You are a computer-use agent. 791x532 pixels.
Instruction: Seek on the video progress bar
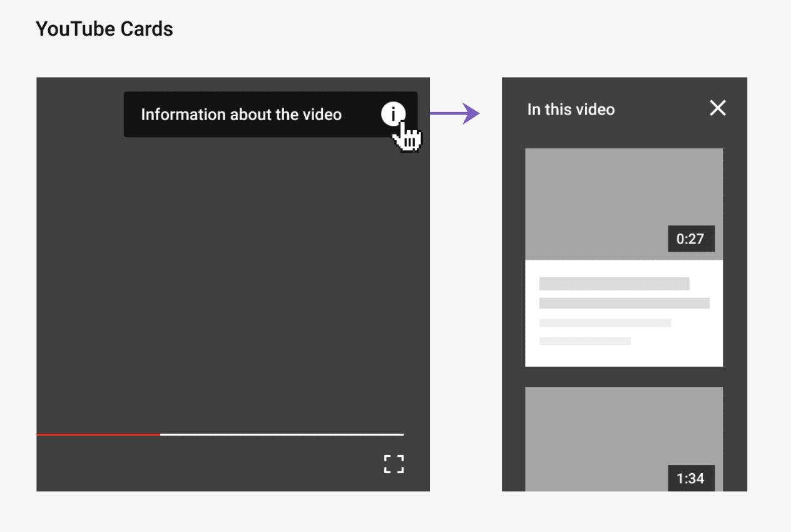[220, 434]
